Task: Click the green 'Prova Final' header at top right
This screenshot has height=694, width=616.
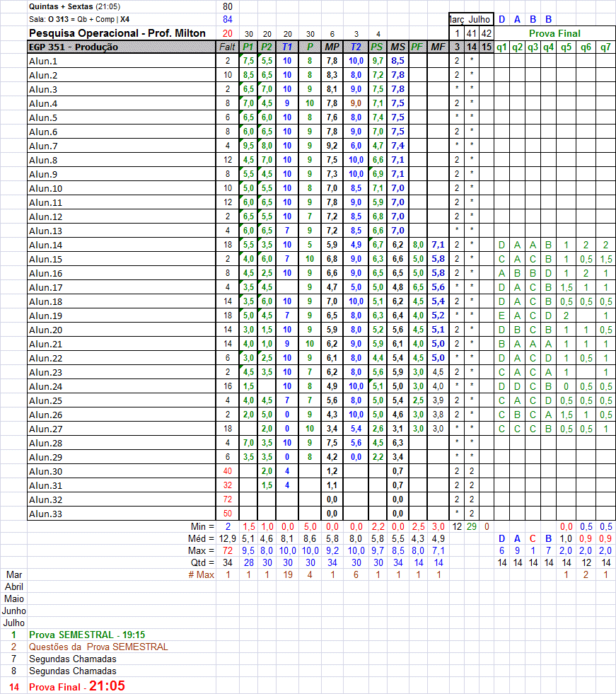Action: tap(554, 33)
